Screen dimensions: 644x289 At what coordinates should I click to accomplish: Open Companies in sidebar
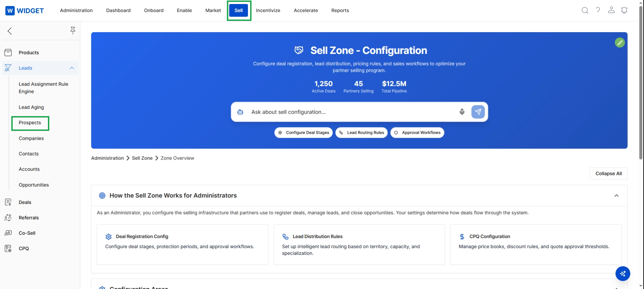31,138
